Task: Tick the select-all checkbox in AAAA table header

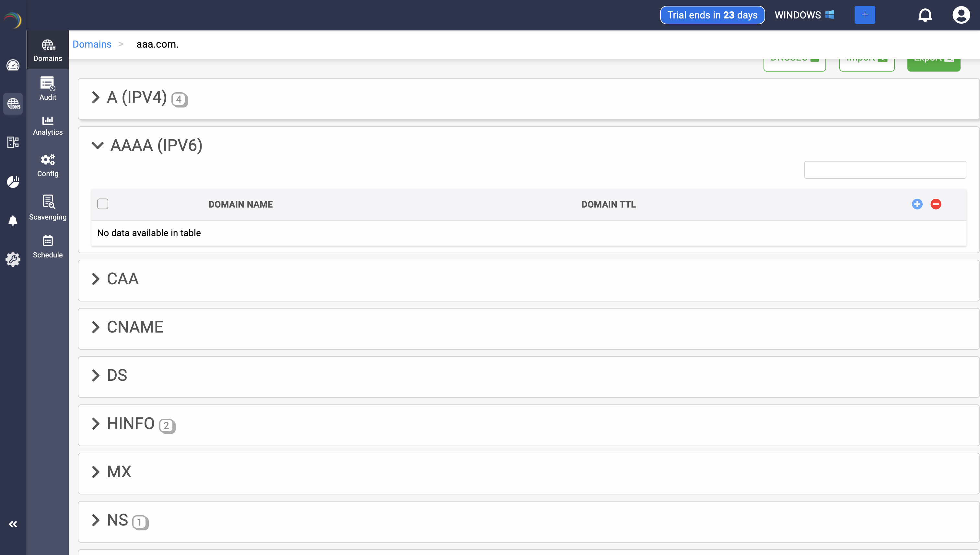Action: pos(103,204)
